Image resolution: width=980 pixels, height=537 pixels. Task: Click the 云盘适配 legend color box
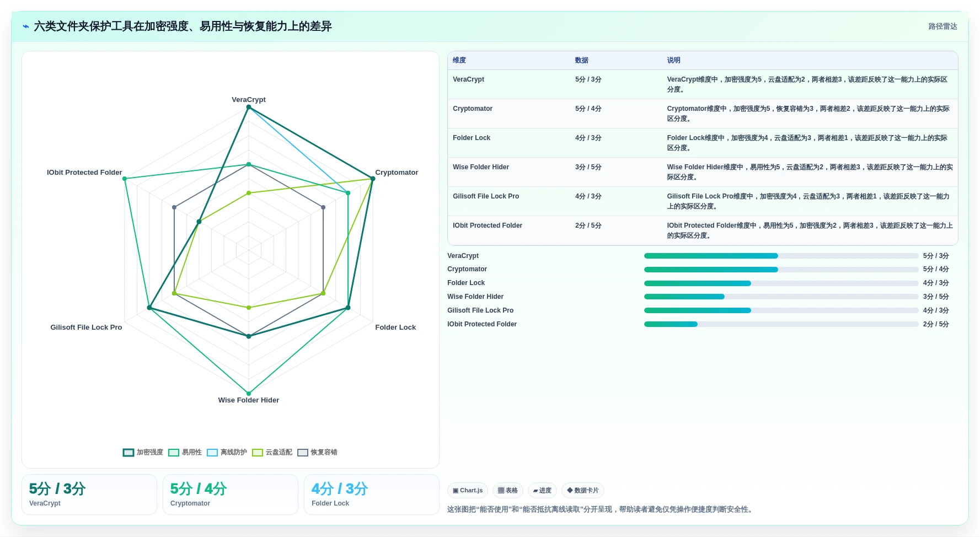point(257,453)
